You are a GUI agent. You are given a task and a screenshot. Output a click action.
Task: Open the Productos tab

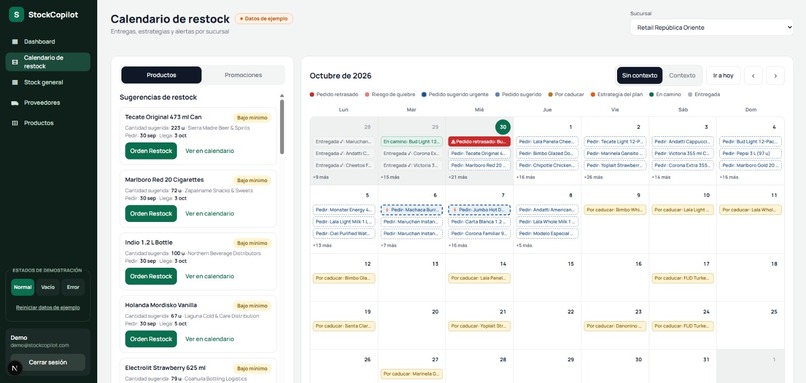point(161,75)
